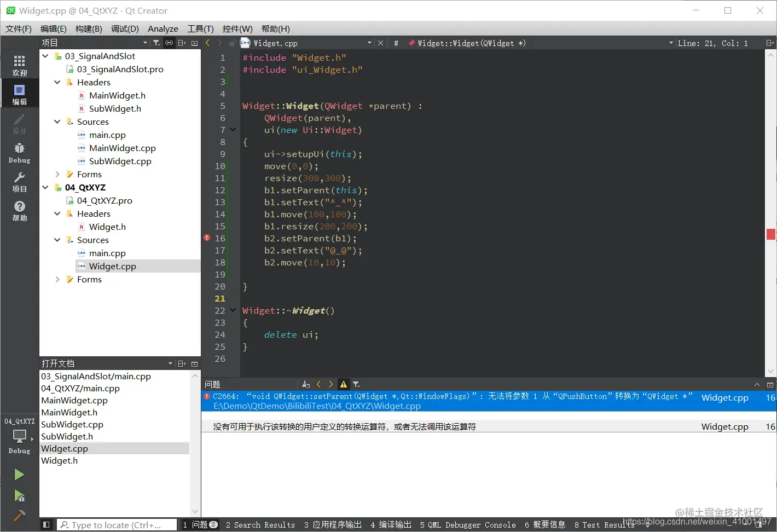The height and width of the screenshot is (532, 777).
Task: Switch to 2 Search Results tab
Action: click(260, 525)
